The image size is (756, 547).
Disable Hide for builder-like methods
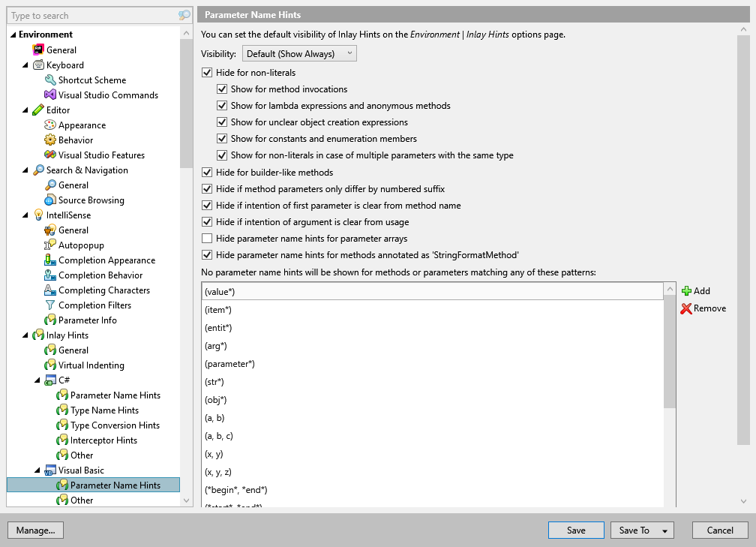click(x=208, y=172)
